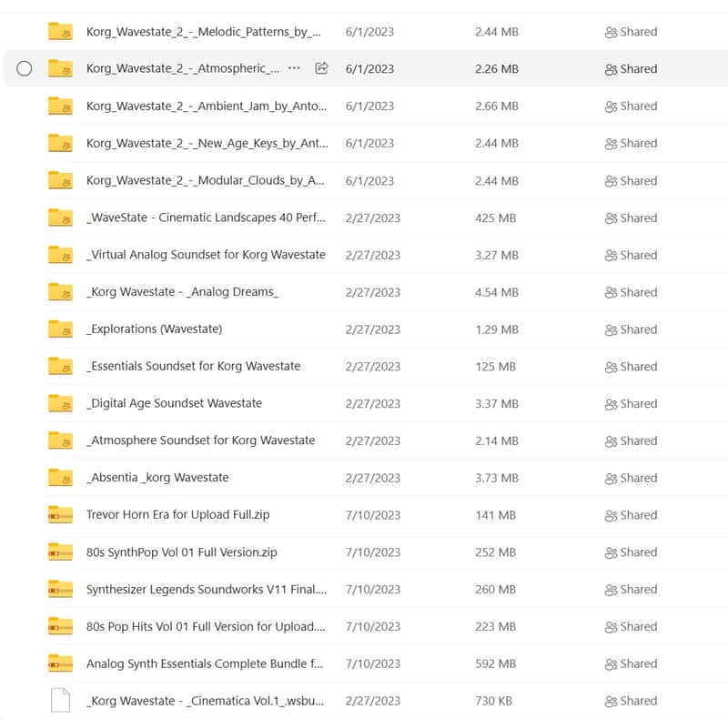728x719 pixels.
Task: Open Trevor Horn Era for Upload Full.zip
Action: (177, 514)
